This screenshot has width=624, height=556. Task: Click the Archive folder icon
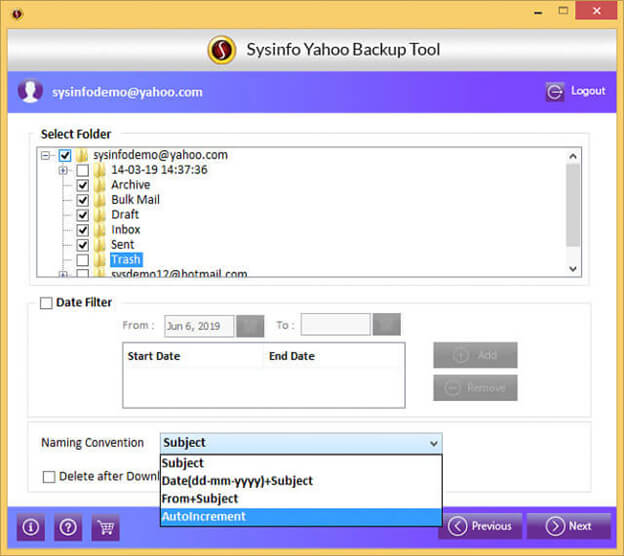[99, 185]
